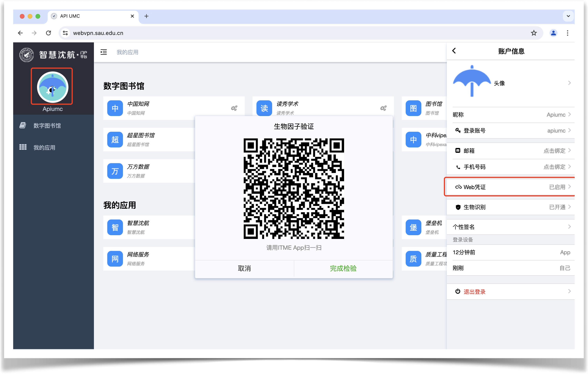The width and height of the screenshot is (588, 374).
Task: Open the 生物识别 row
Action: [511, 207]
